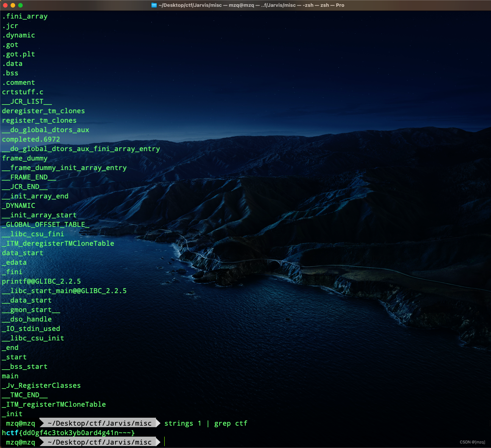This screenshot has height=448, width=491.
Task: Click the hctf flag output line
Action: pos(69,433)
